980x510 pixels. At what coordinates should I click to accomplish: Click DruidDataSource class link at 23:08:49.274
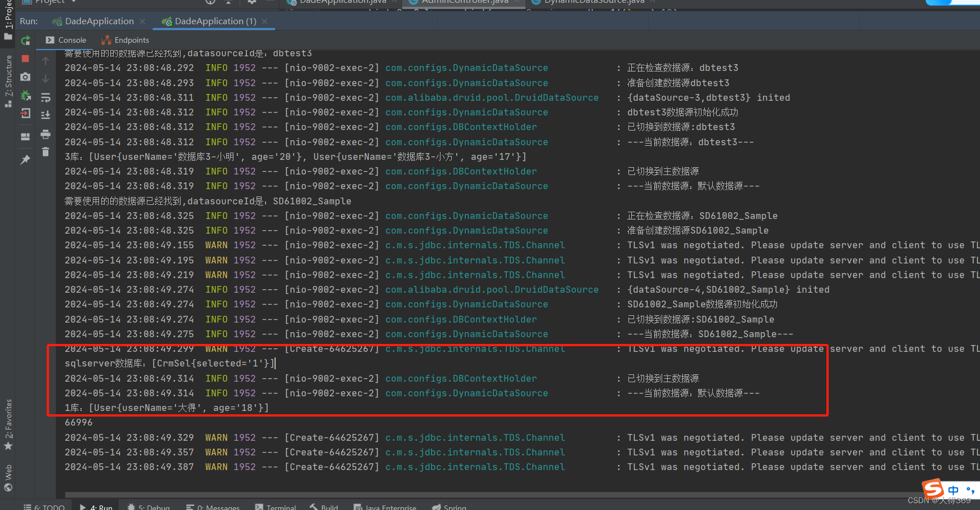(492, 290)
